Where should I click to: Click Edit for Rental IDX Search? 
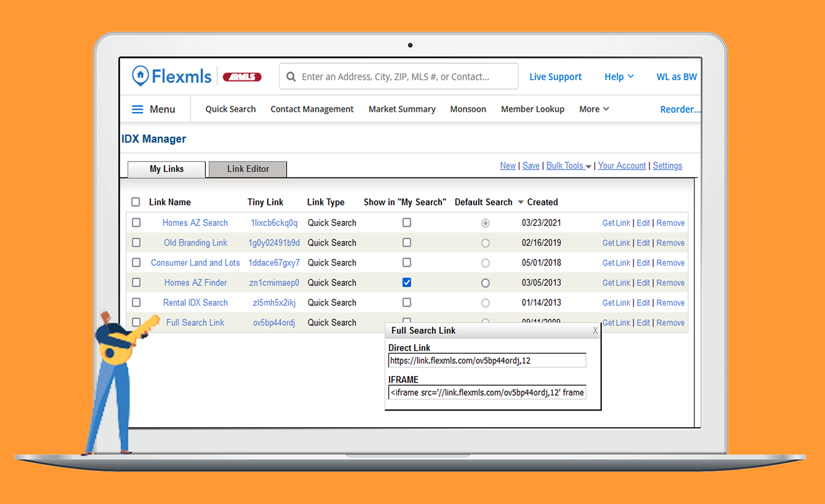coord(643,302)
